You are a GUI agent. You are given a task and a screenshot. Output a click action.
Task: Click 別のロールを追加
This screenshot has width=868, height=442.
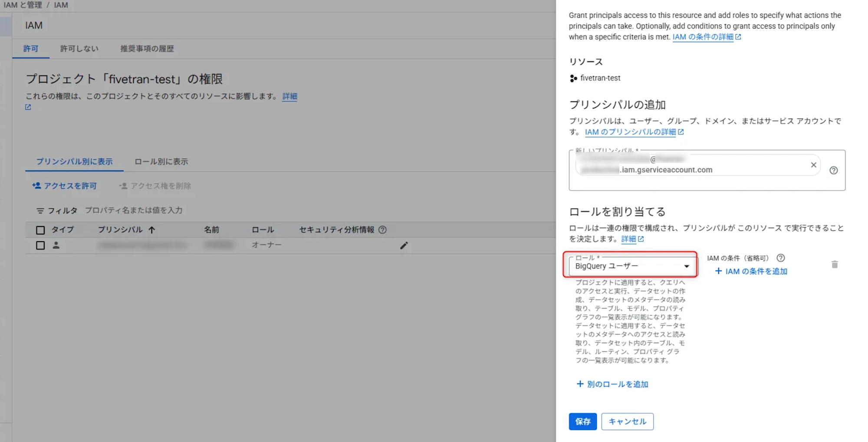[x=612, y=384]
